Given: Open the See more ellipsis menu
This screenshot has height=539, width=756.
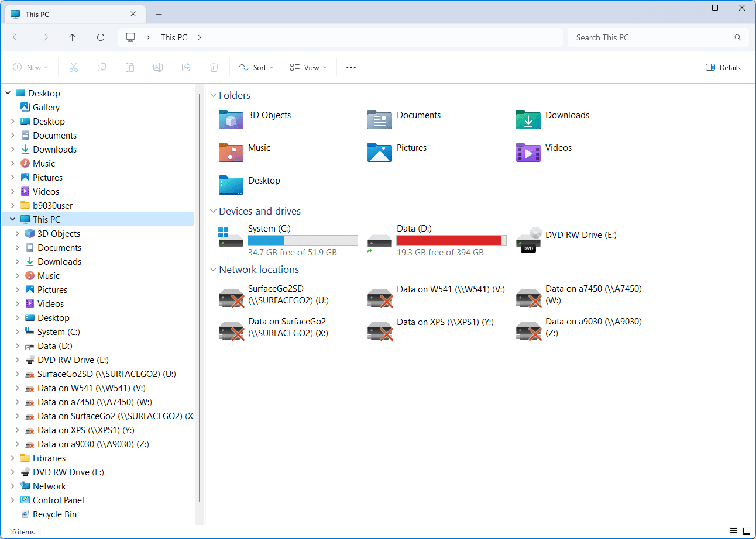Looking at the screenshot, I should pos(351,68).
